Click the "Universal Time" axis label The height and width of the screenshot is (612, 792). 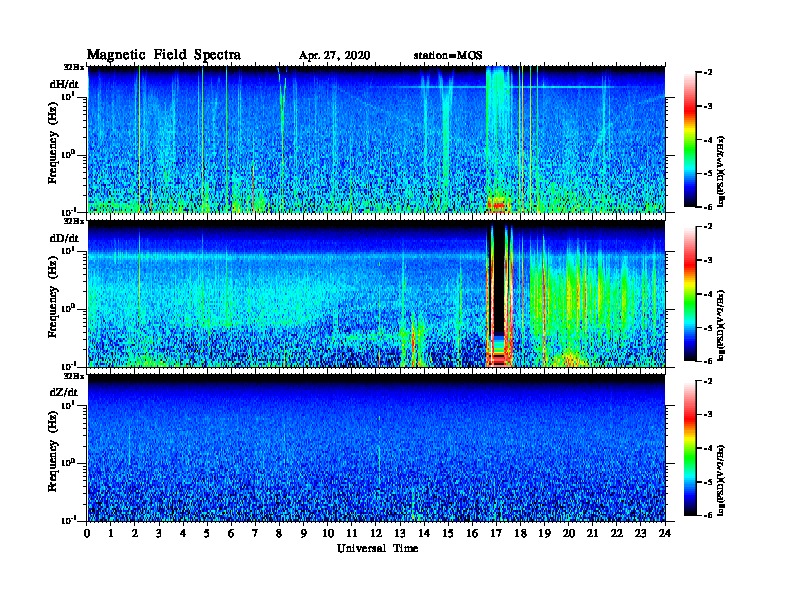click(x=377, y=548)
